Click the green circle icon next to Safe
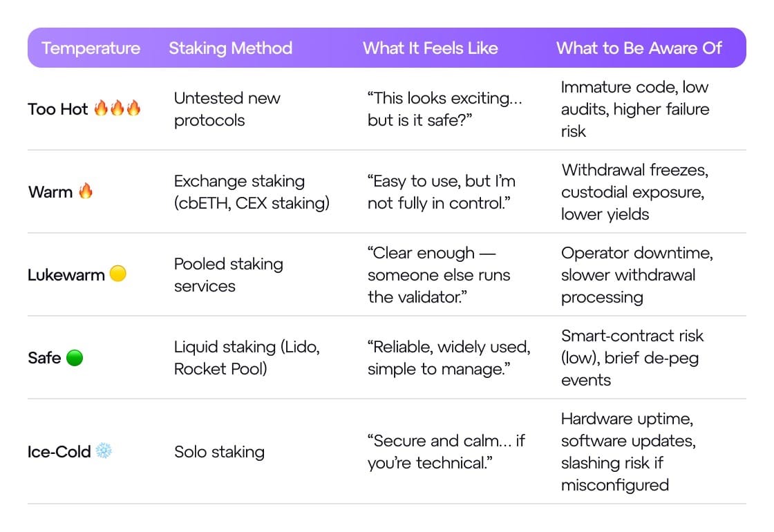This screenshot has width=774, height=532. [x=75, y=358]
